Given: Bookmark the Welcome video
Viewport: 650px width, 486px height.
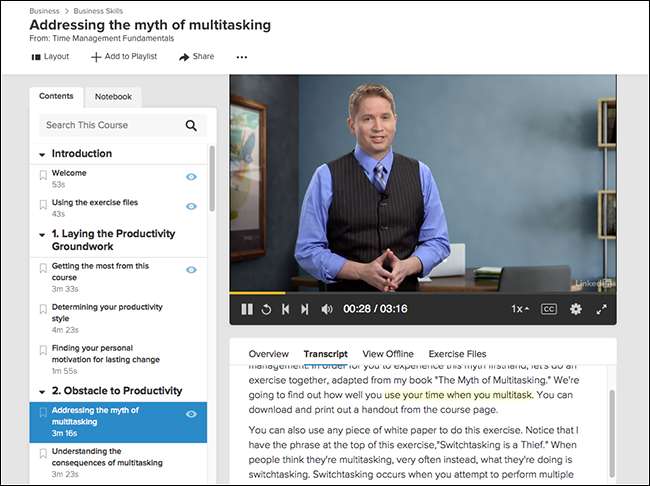Looking at the screenshot, I should point(43,175).
